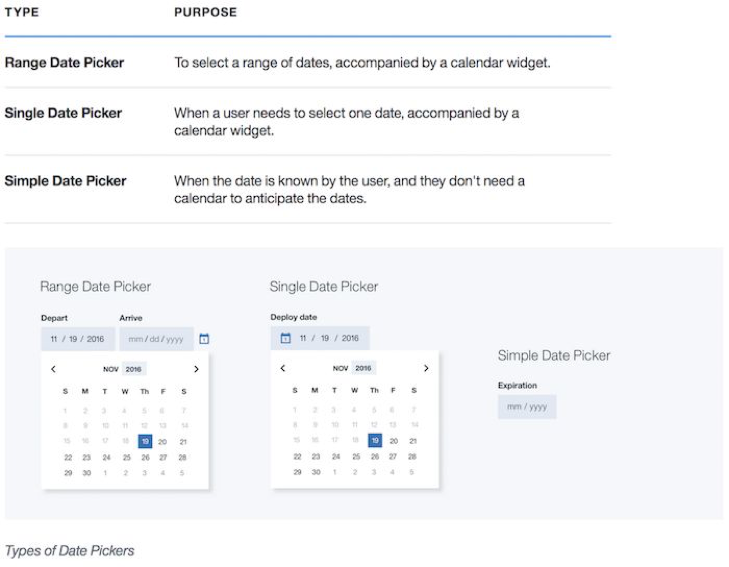Open the 2016 year selector in Single calendar
This screenshot has width=729, height=567.
pos(364,369)
